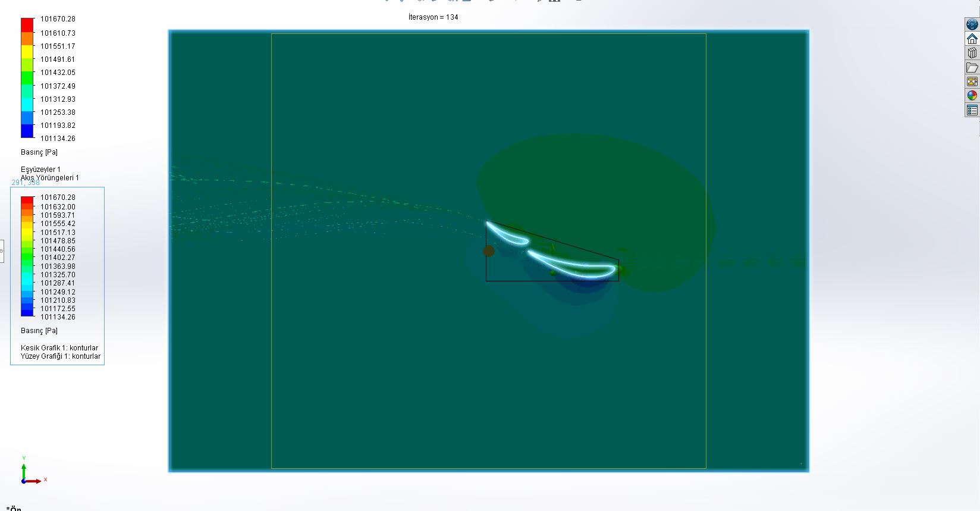Image resolution: width=980 pixels, height=511 pixels.
Task: Click the İterasyon = 134 label
Action: point(433,17)
